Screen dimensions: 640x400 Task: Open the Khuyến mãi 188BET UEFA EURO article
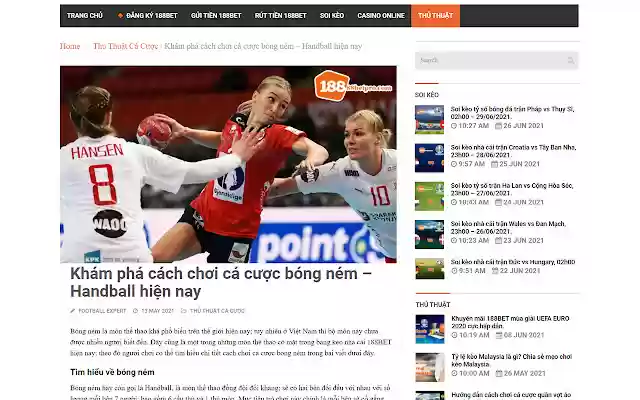510,322
